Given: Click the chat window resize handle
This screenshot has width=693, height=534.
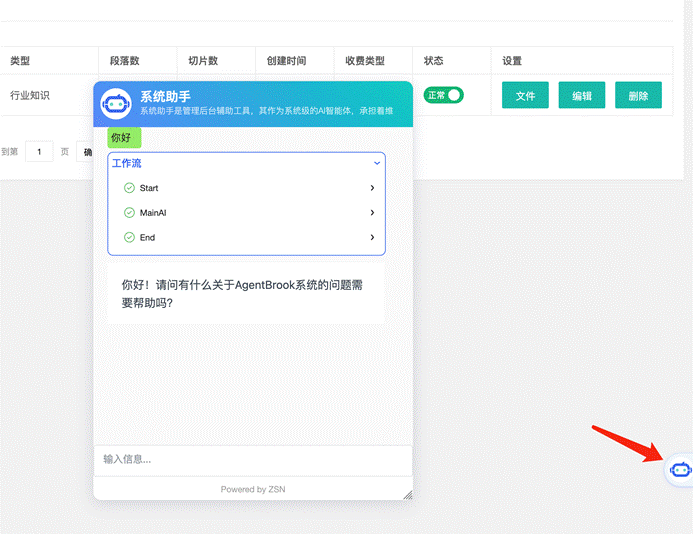Looking at the screenshot, I should pos(407,495).
